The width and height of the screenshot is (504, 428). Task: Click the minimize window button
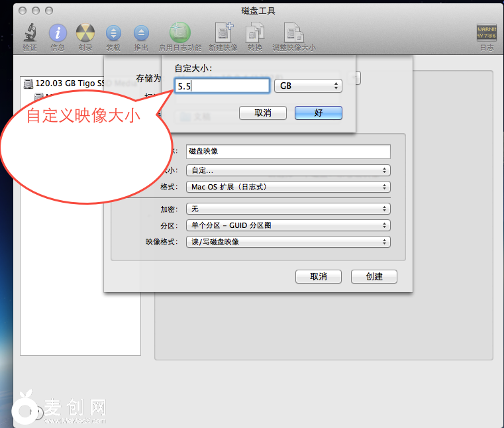point(36,11)
